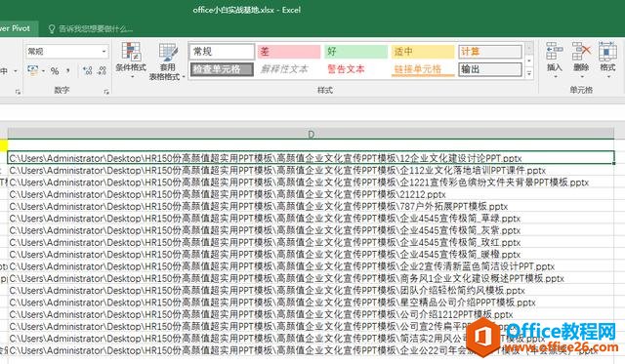Screen dimensions: 625x364
Task: Open the Number group dialog launcher
Action: (x=106, y=92)
